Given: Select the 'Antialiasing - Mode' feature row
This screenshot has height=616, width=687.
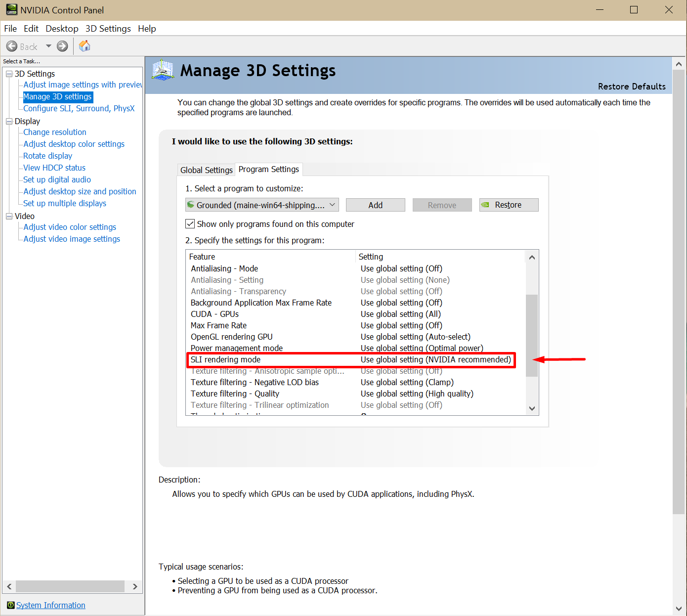Looking at the screenshot, I should [355, 268].
